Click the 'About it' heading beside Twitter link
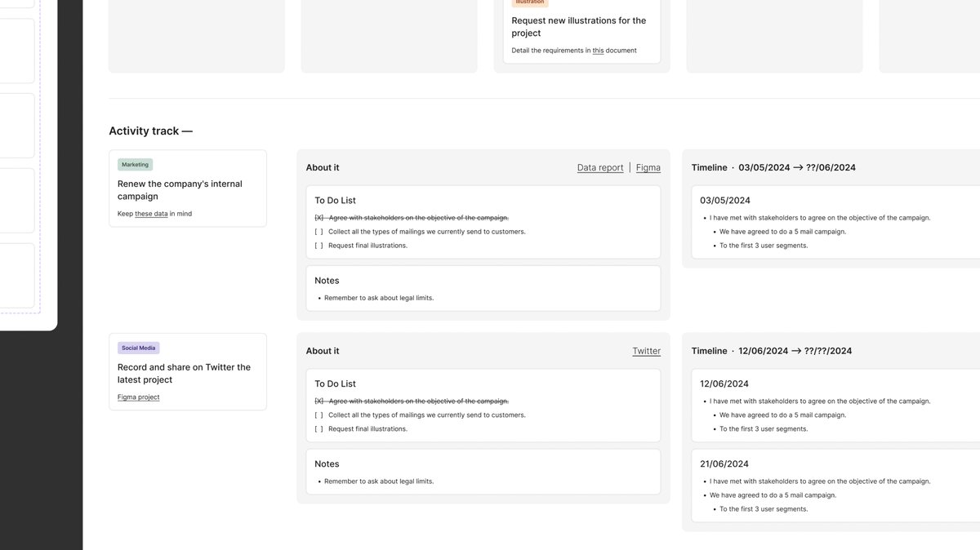The height and width of the screenshot is (550, 980). 323,351
